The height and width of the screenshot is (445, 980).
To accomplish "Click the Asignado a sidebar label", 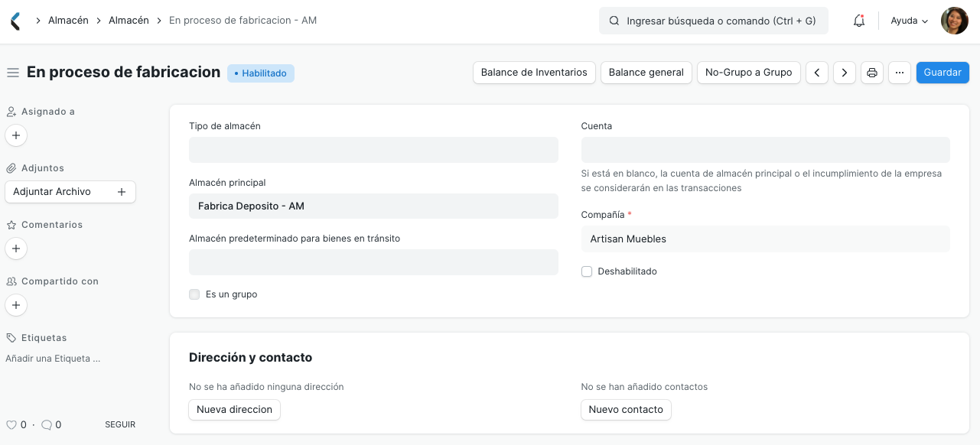I will point(48,112).
